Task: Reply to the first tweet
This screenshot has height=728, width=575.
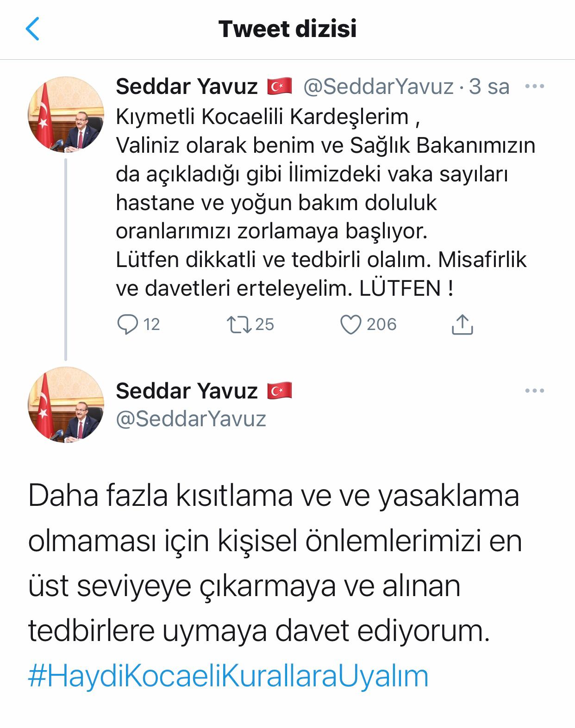Action: pyautogui.click(x=127, y=324)
